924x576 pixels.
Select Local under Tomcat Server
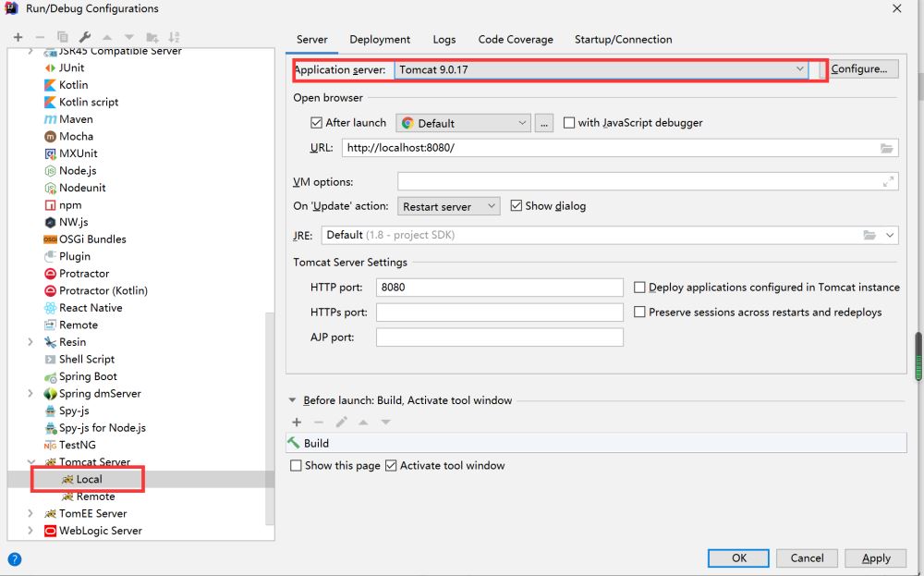pyautogui.click(x=82, y=479)
